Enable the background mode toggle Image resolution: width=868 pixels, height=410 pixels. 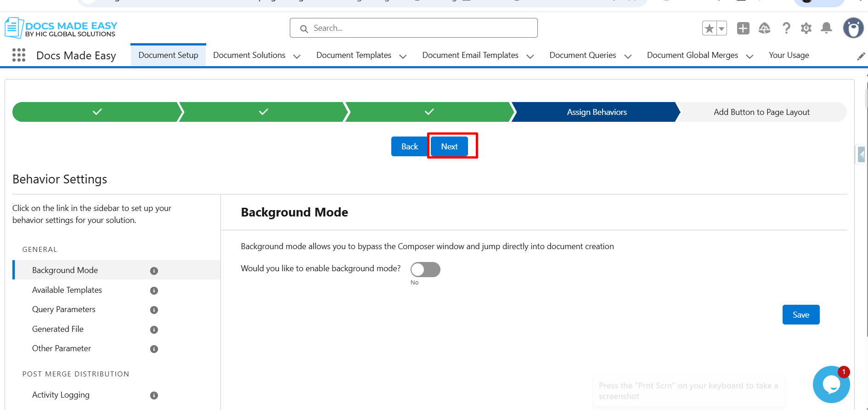[x=425, y=270]
